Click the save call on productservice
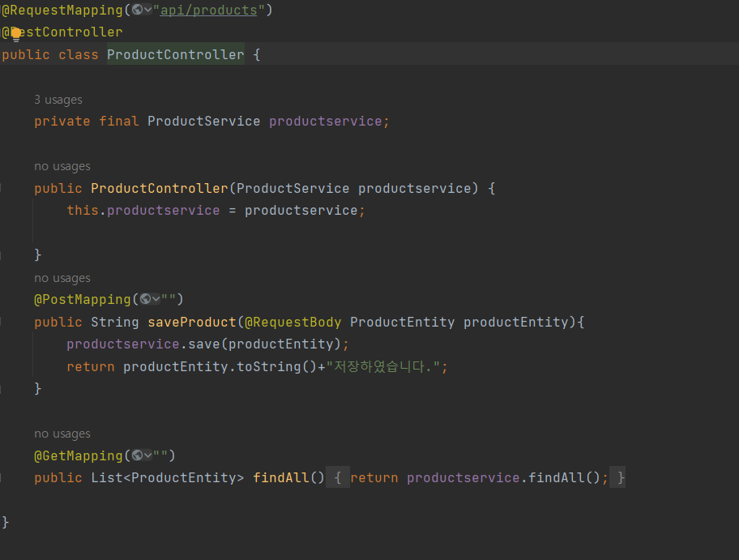The width and height of the screenshot is (739, 560). [x=203, y=344]
